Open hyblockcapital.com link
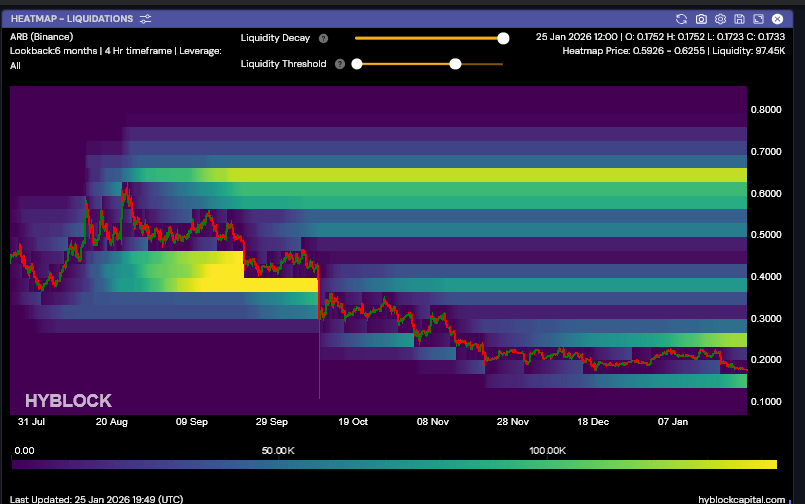Screen dimensions: 805x504 741,499
